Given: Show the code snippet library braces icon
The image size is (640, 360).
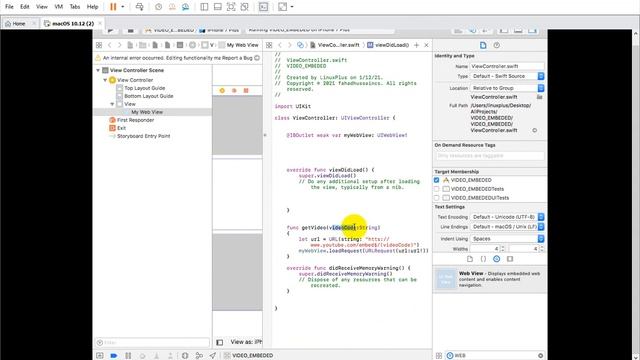Looking at the screenshot, I should pos(483,259).
